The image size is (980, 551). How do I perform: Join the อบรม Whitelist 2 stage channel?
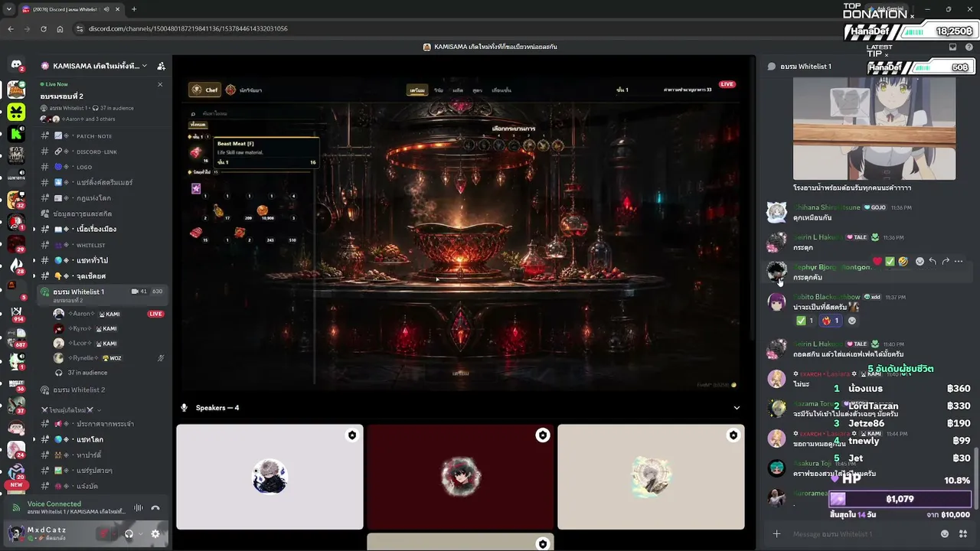click(102, 390)
